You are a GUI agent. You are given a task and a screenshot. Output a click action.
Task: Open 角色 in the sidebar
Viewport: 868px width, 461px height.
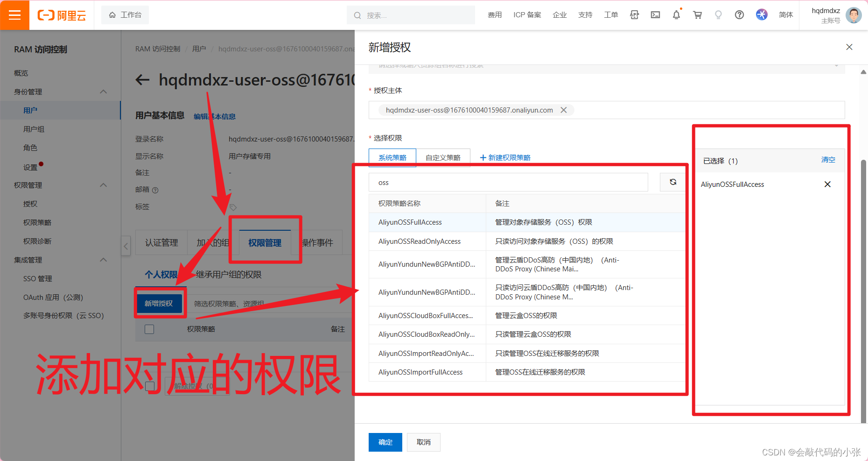(30, 148)
